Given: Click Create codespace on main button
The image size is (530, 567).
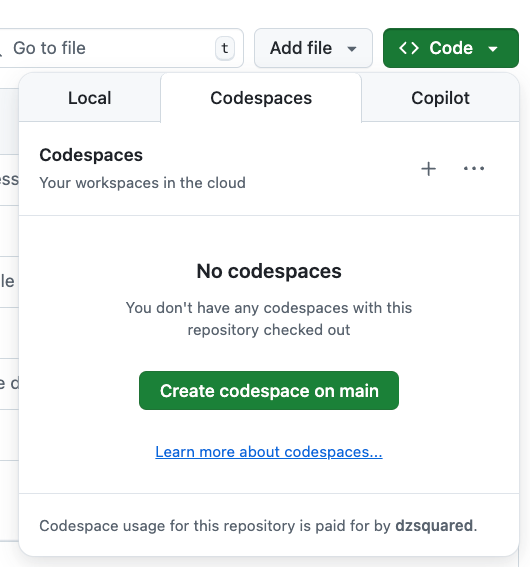Looking at the screenshot, I should coord(269,391).
